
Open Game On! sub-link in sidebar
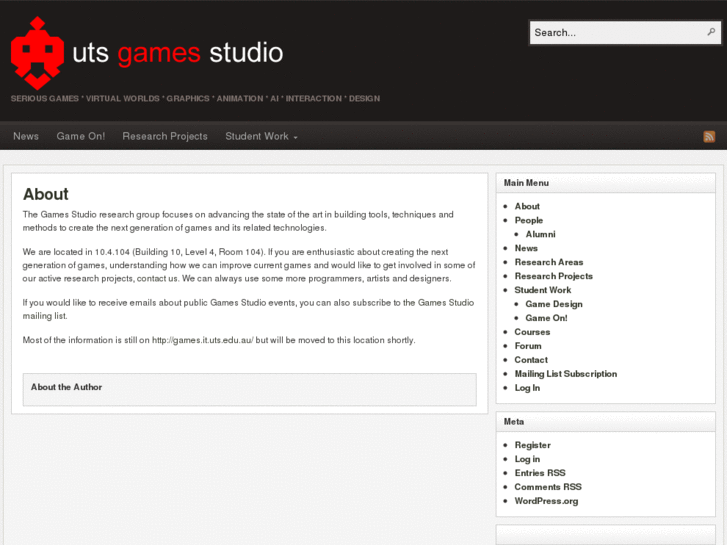(x=546, y=318)
